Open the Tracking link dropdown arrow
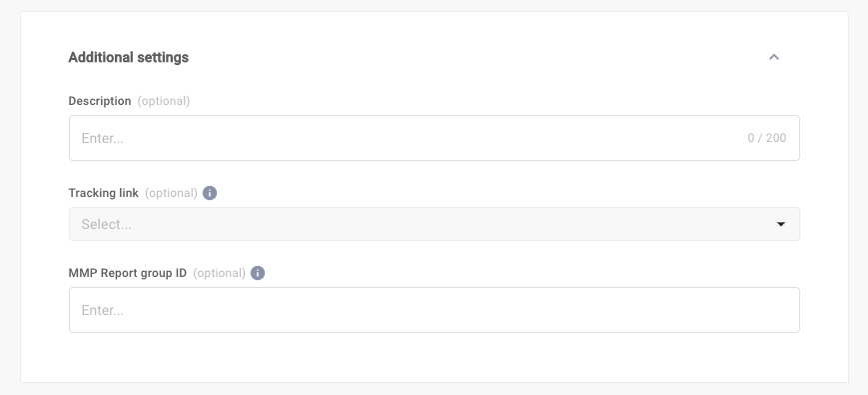The image size is (868, 395). tap(781, 224)
